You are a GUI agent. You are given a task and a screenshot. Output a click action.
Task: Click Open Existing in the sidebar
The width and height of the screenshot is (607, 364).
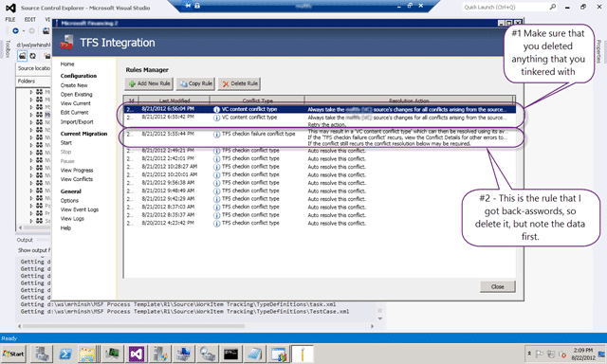76,95
